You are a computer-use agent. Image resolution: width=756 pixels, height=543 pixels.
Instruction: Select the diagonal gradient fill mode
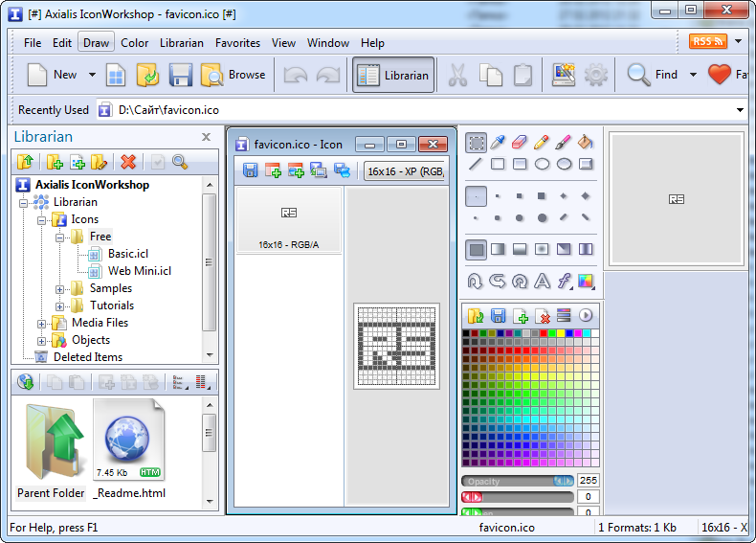[563, 250]
